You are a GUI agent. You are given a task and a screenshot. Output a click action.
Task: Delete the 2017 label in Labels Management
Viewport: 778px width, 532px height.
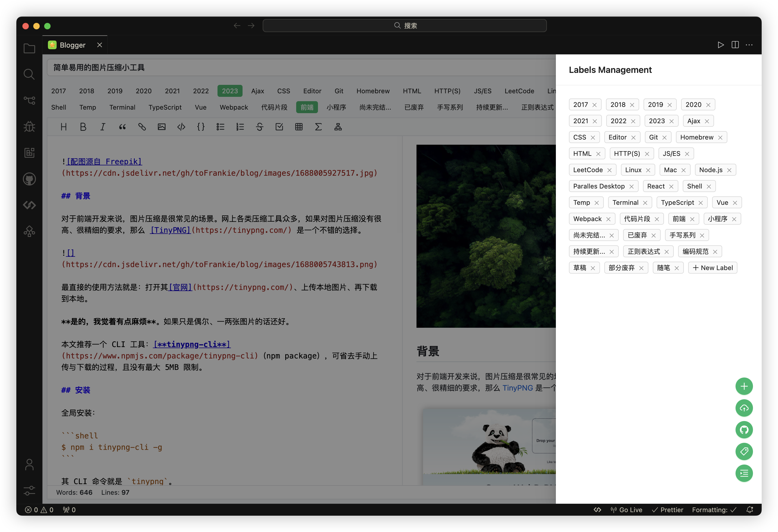point(595,105)
